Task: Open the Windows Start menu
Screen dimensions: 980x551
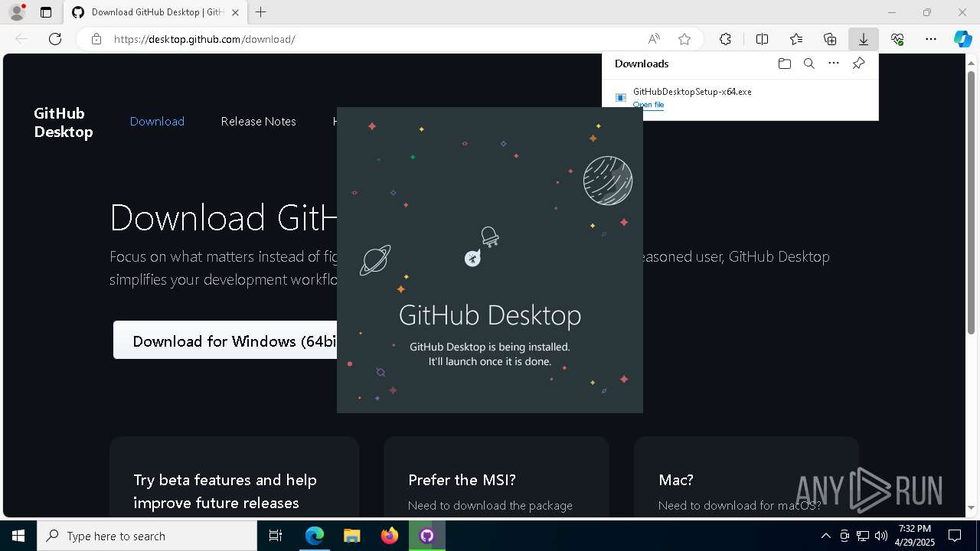Action: [x=18, y=536]
